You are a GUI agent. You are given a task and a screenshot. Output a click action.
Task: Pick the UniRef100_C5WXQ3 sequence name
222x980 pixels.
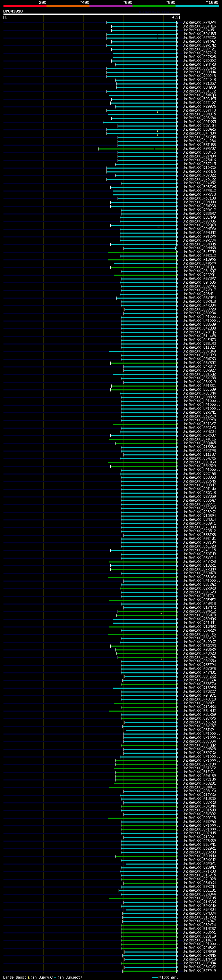(199, 95)
